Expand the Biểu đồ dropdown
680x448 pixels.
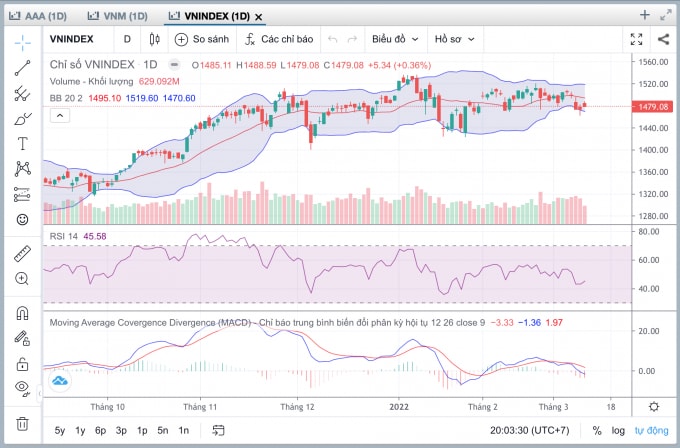[395, 39]
